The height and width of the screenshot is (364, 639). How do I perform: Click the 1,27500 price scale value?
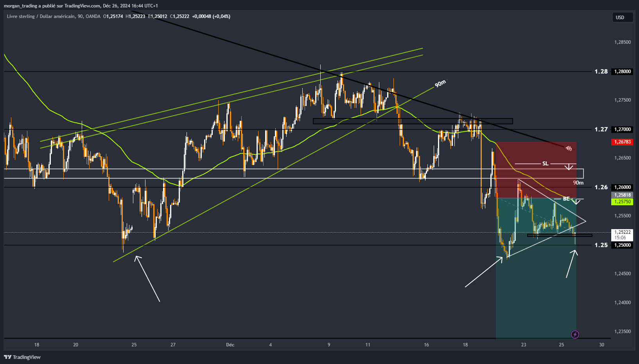(622, 100)
